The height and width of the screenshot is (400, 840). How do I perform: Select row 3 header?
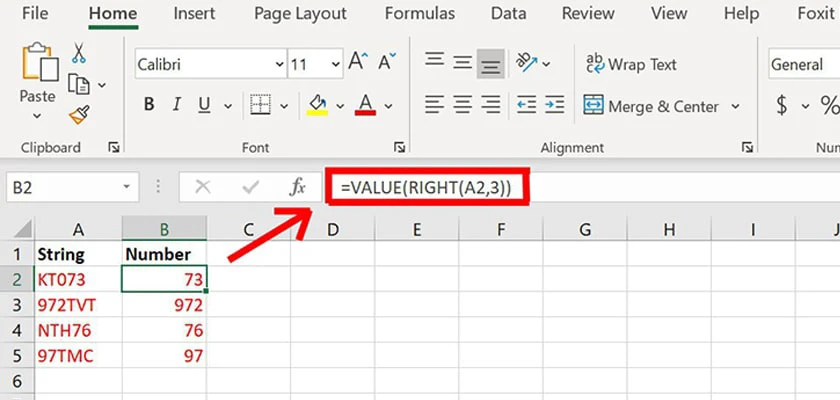(17, 305)
